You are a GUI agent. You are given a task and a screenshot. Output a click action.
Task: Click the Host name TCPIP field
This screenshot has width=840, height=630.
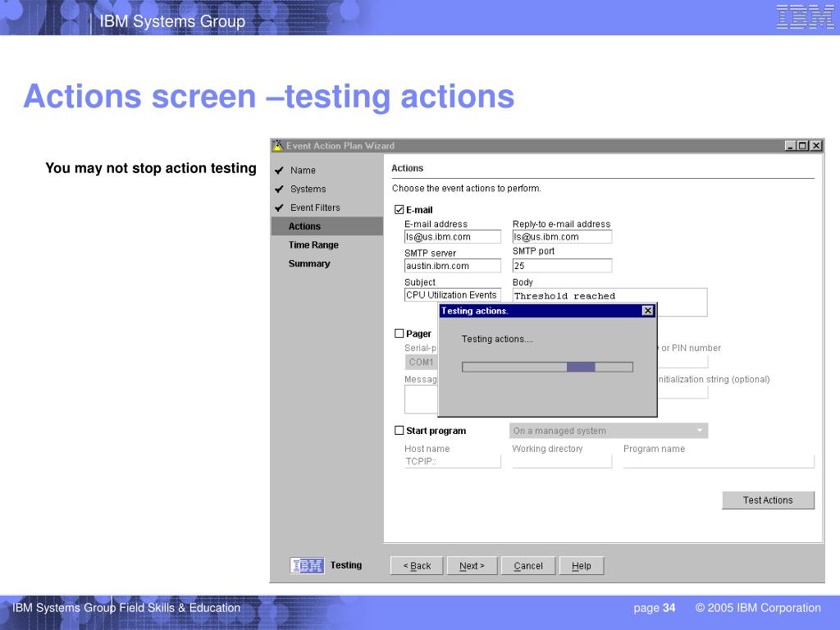pos(453,461)
